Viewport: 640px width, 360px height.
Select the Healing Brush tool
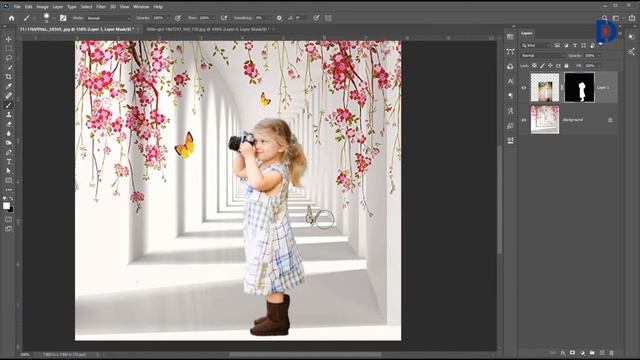9,96
